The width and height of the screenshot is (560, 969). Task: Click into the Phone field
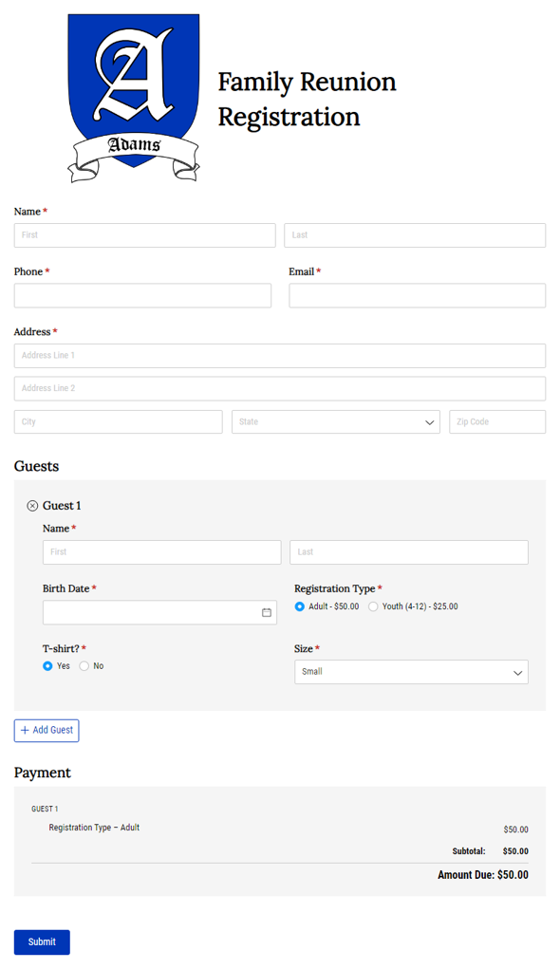coord(142,295)
